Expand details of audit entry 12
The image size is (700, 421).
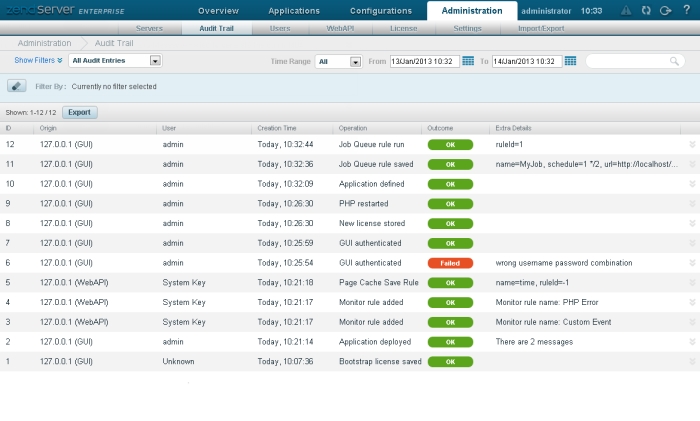click(x=691, y=145)
